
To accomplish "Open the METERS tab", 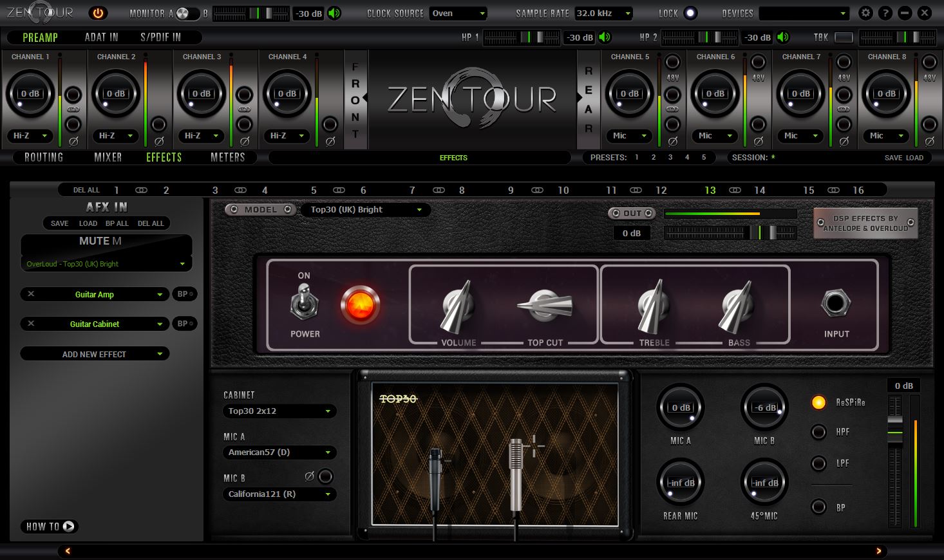I will (x=227, y=157).
